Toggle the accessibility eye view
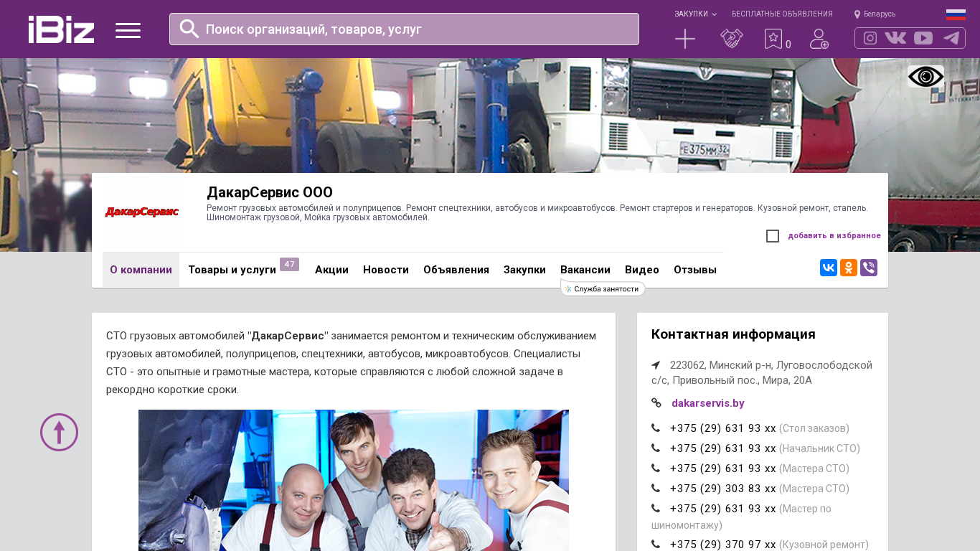The width and height of the screenshot is (980, 551). coord(925,77)
